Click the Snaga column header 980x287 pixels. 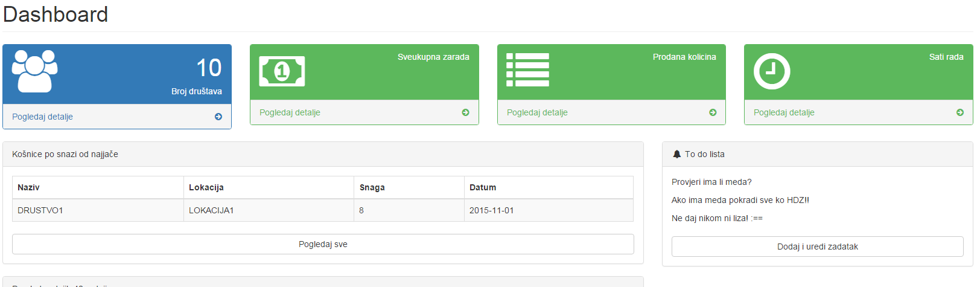[x=372, y=187]
